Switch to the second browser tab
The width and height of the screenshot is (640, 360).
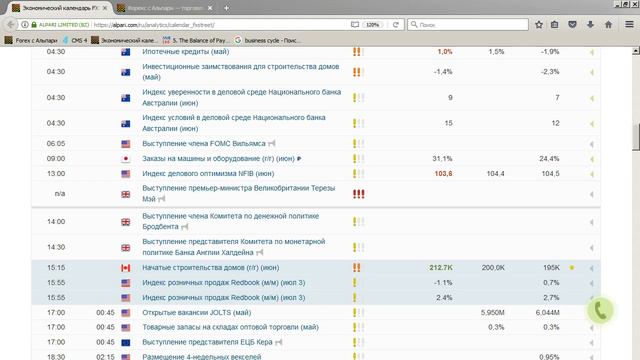[x=165, y=8]
